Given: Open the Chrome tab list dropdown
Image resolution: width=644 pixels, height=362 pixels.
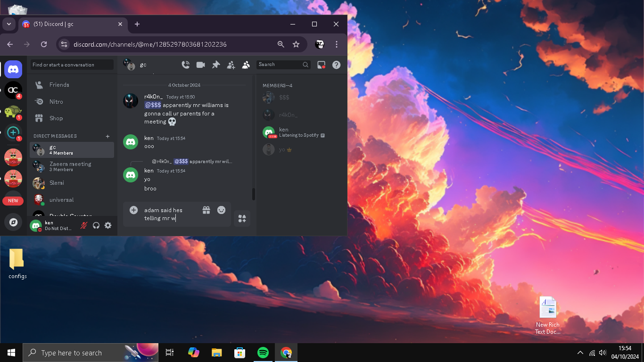Looking at the screenshot, I should (x=8, y=24).
